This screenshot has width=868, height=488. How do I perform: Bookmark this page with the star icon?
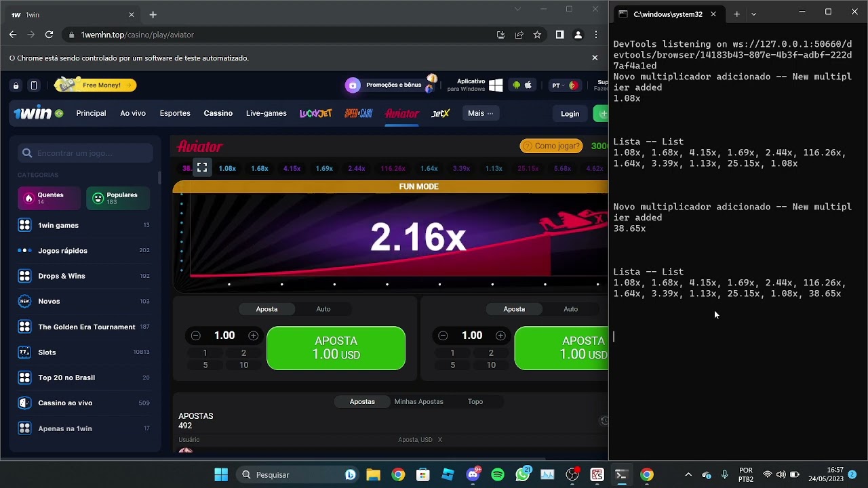coord(537,35)
